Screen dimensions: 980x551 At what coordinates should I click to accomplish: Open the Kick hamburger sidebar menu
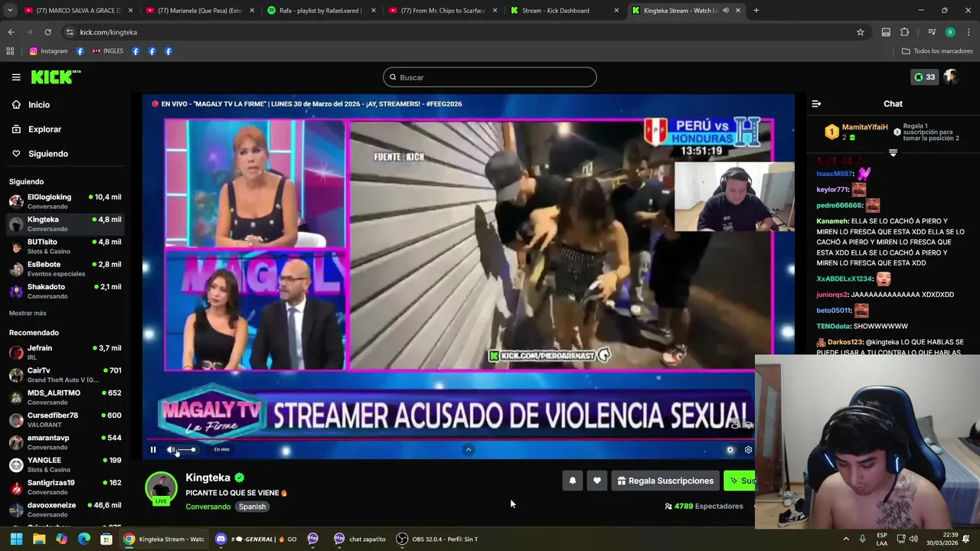(x=16, y=77)
